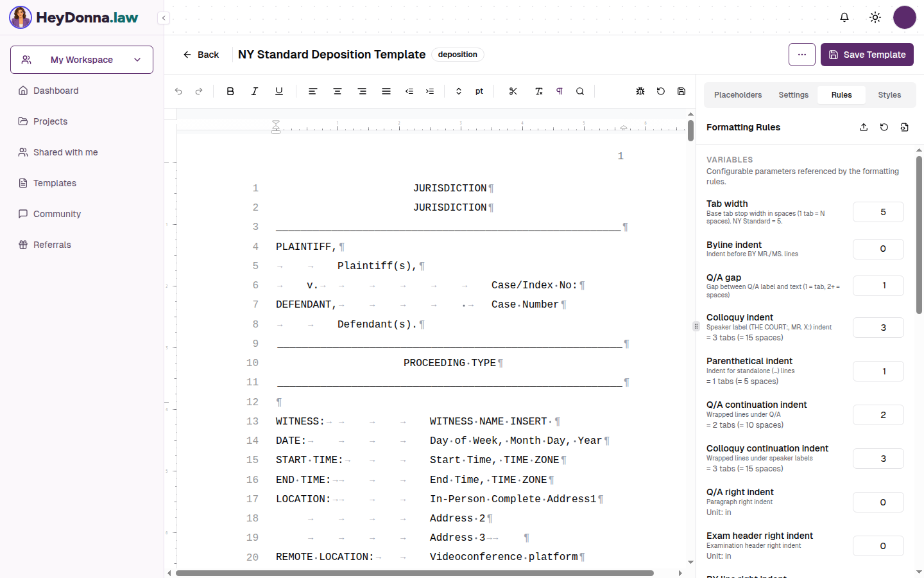Click the rules panel vertical scrollbar
Viewport: 924px width, 578px height.
919,235
